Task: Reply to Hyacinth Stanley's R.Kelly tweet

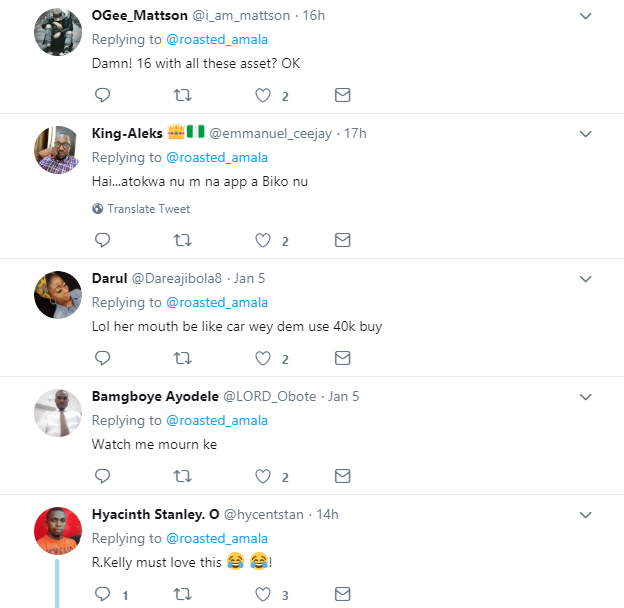Action: [101, 594]
